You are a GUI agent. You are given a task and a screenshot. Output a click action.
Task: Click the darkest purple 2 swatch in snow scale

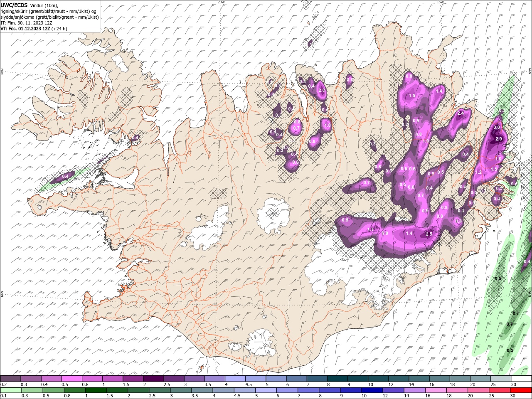coord(153,379)
